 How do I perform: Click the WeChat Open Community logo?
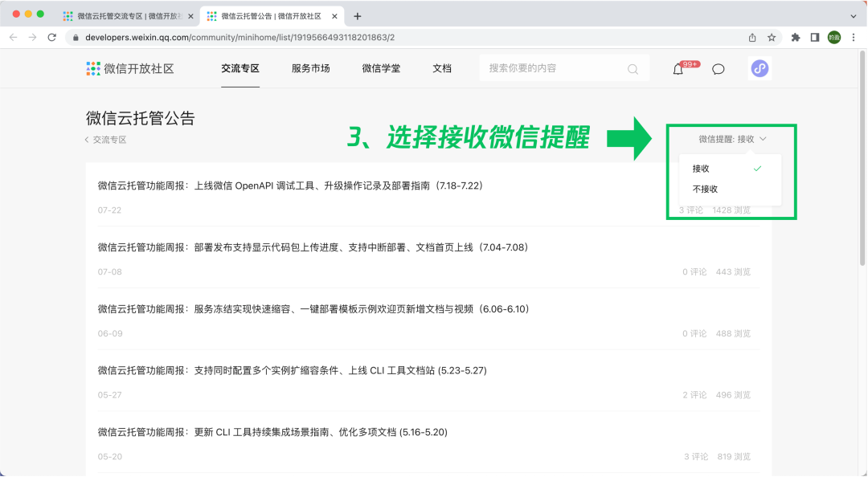click(130, 68)
